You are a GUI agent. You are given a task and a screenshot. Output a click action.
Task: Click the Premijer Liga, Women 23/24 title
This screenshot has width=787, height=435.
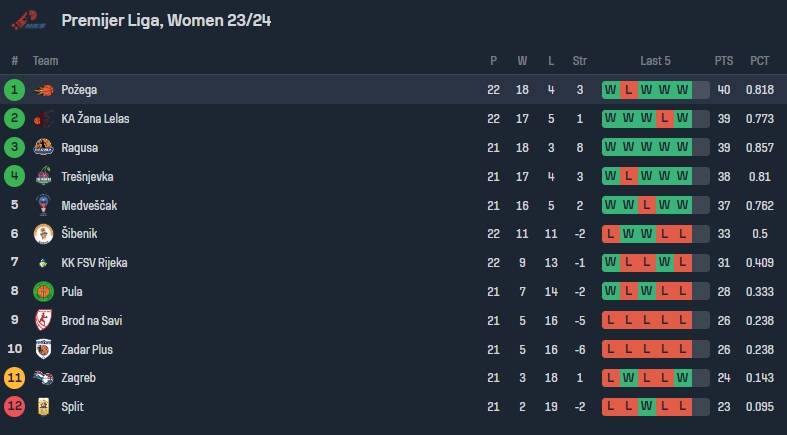(166, 21)
